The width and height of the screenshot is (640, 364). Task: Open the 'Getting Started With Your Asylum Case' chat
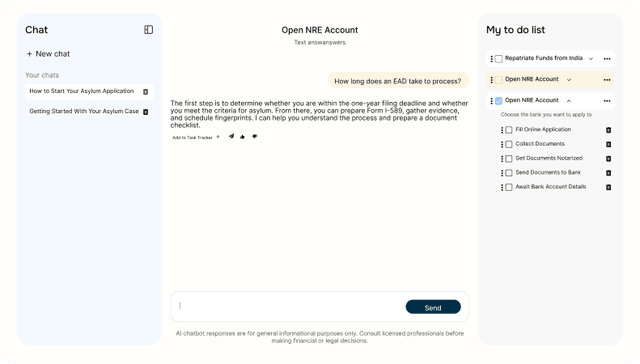click(84, 111)
